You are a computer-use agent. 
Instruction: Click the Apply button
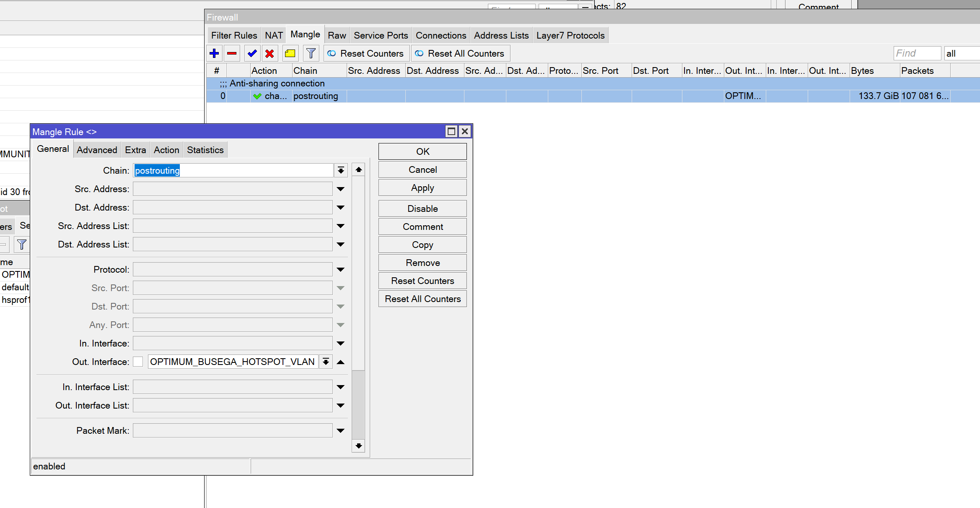click(x=422, y=188)
